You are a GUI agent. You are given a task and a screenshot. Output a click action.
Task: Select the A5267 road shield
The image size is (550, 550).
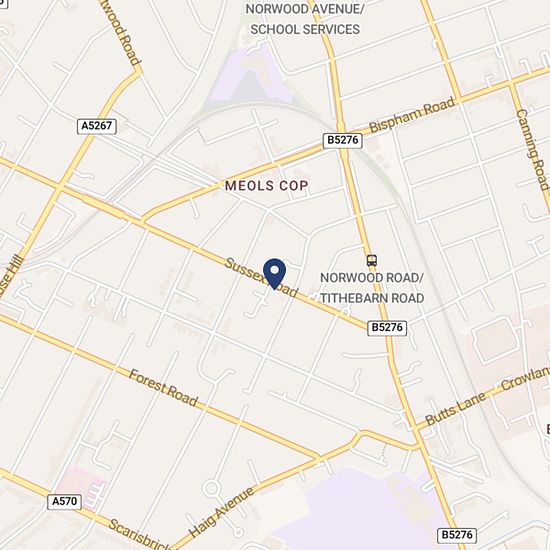point(97,126)
